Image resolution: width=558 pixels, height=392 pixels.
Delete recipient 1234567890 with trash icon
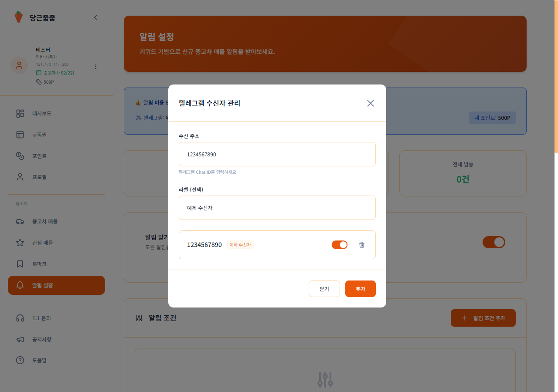361,244
